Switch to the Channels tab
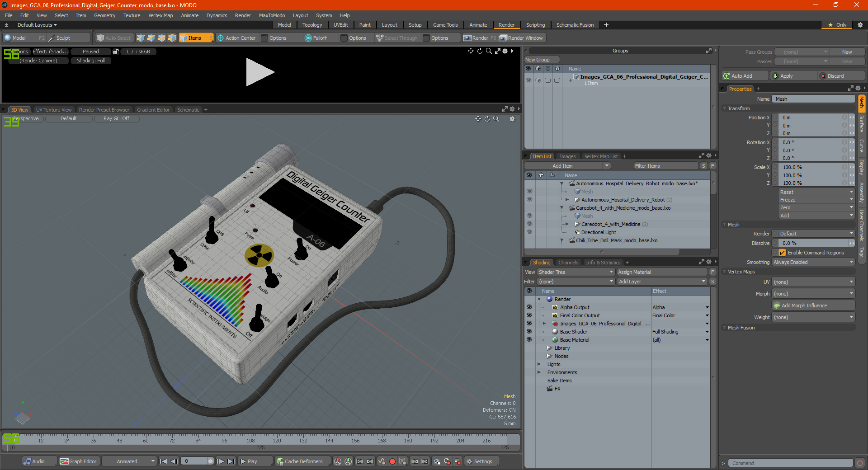 pyautogui.click(x=568, y=263)
